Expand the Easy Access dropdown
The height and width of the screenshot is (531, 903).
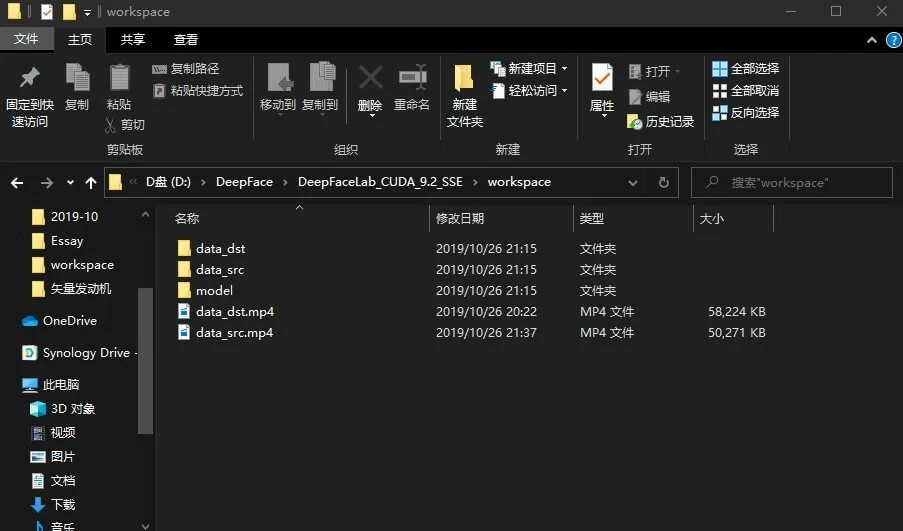(564, 91)
